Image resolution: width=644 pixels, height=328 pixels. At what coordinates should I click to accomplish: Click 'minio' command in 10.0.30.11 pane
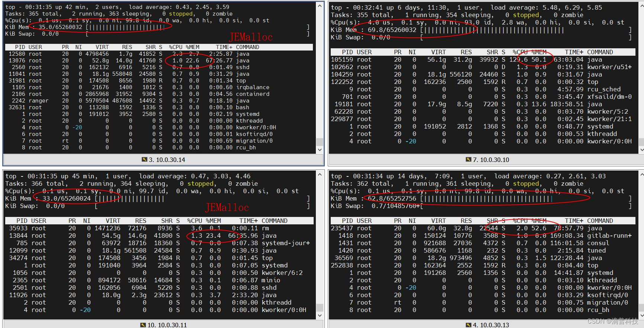click(x=271, y=280)
